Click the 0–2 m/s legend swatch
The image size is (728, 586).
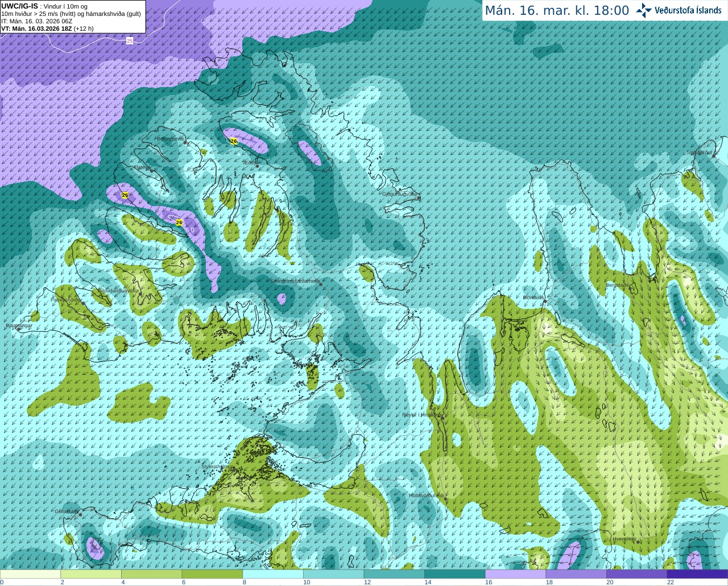pos(30,574)
